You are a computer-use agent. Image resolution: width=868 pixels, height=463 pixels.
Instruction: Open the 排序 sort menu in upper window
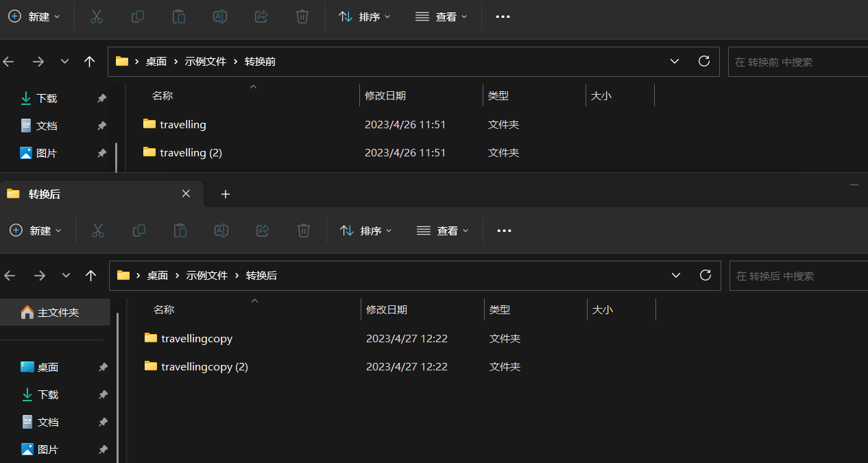(365, 16)
